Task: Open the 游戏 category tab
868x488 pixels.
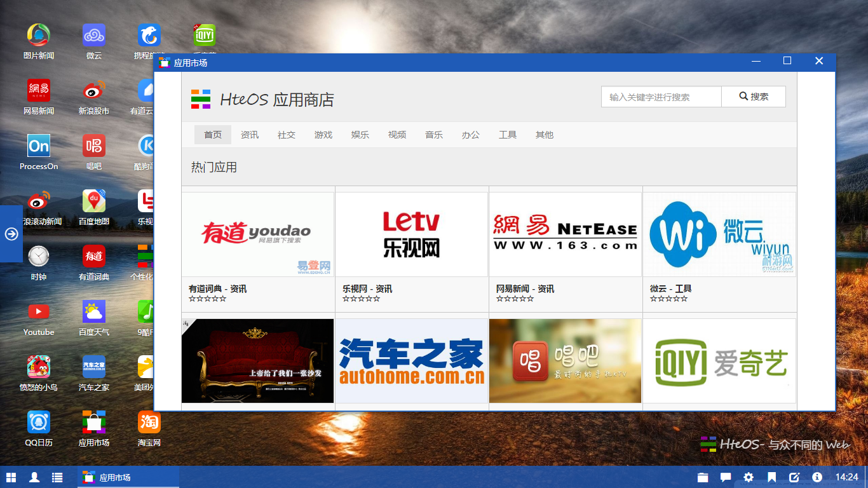Action: [323, 135]
